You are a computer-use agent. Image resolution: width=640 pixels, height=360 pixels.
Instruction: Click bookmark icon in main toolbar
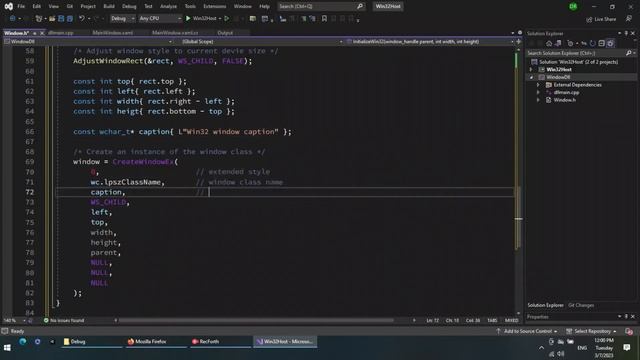(324, 18)
